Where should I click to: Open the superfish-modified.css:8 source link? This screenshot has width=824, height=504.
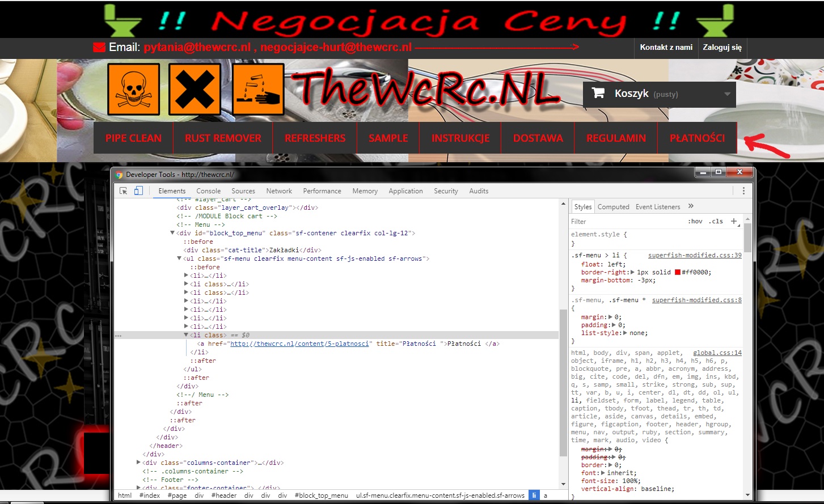point(697,300)
